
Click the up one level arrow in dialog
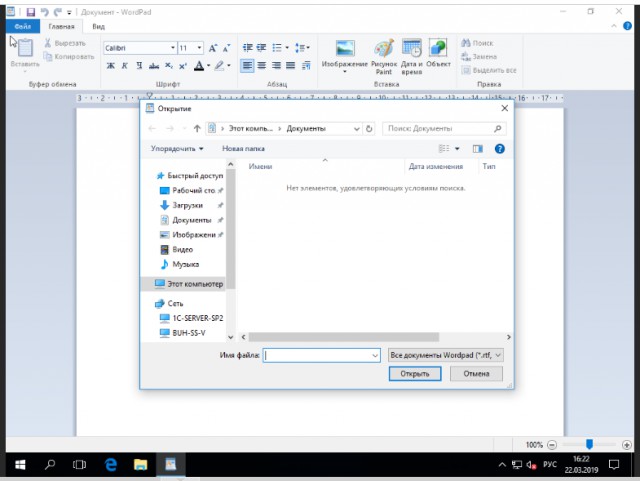point(197,129)
